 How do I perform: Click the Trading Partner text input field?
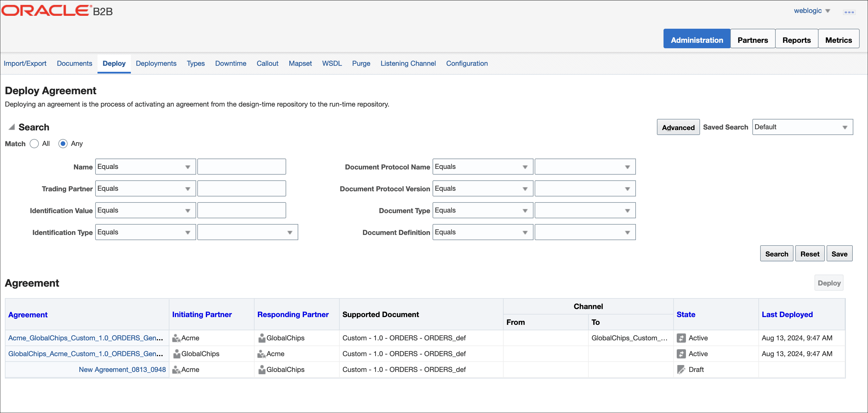(241, 188)
